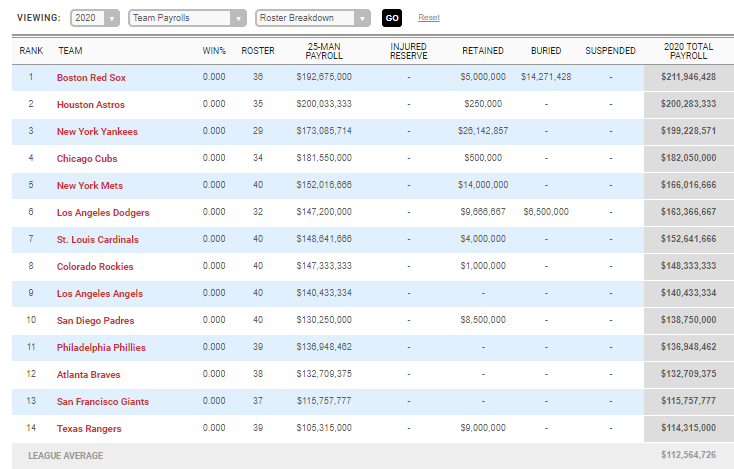Sort by 2020 Total Payroll column
The image size is (734, 469).
click(x=688, y=50)
